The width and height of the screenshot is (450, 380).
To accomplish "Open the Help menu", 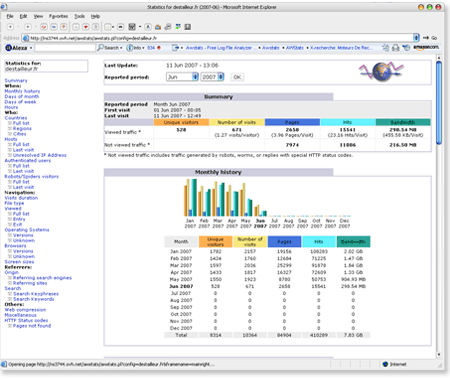I will (95, 16).
